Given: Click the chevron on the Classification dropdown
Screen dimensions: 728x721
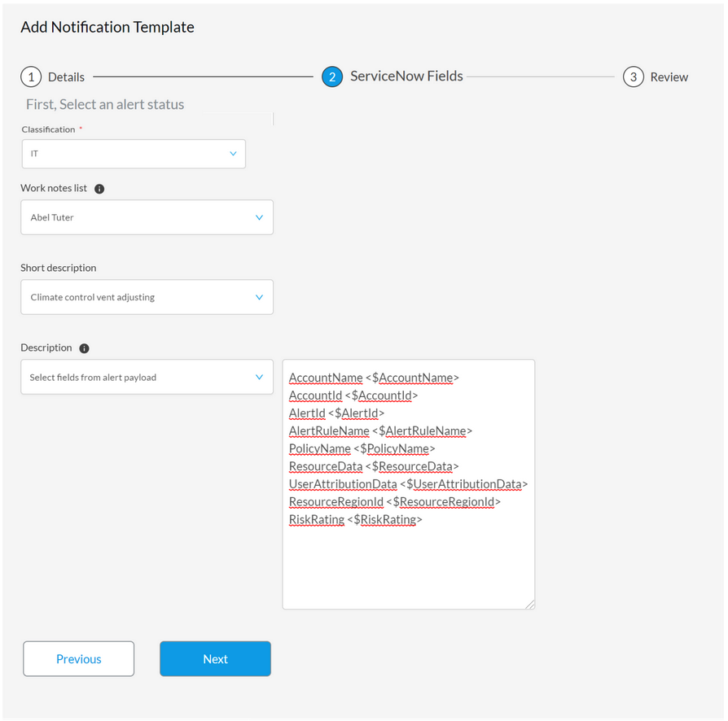Looking at the screenshot, I should [x=234, y=154].
